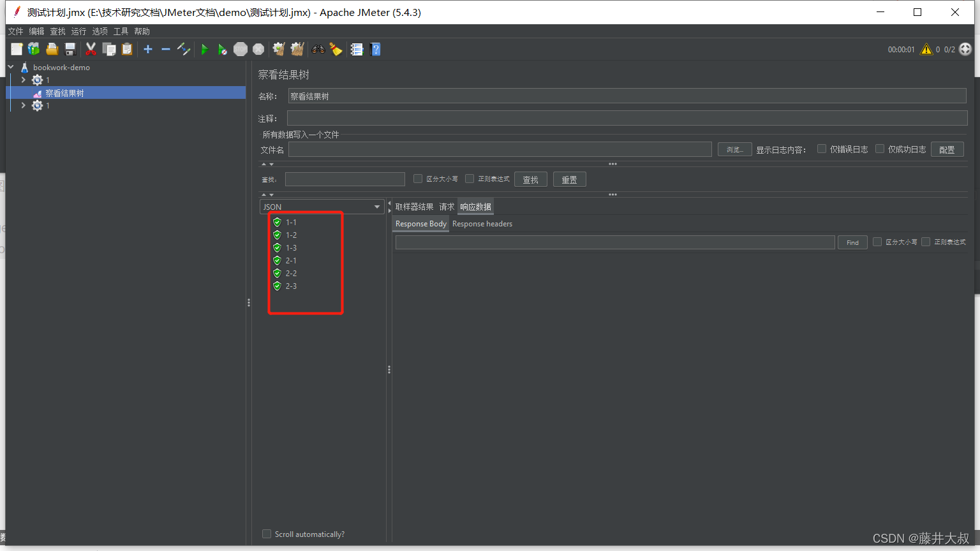This screenshot has width=980, height=551.
Task: Select sample result 1-3
Action: point(291,247)
